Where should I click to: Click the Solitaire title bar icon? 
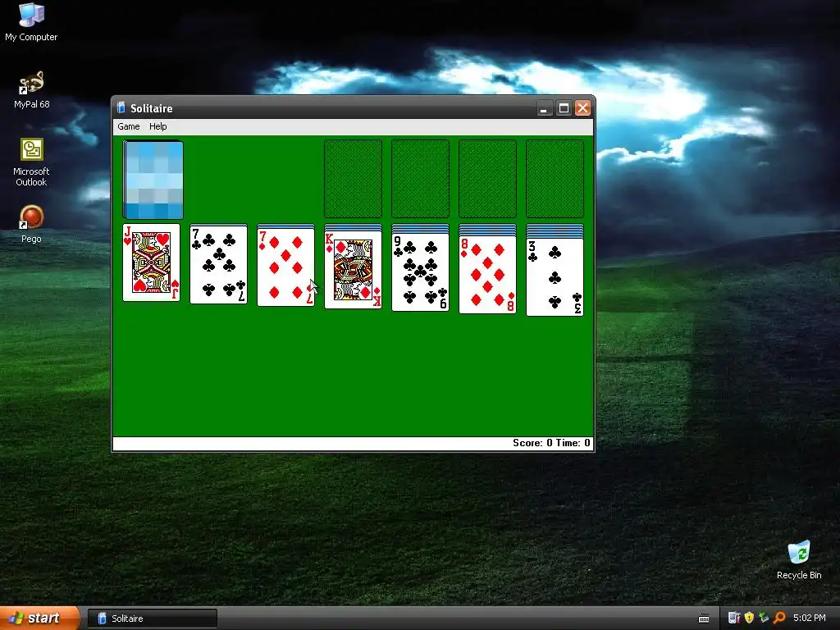tap(121, 107)
